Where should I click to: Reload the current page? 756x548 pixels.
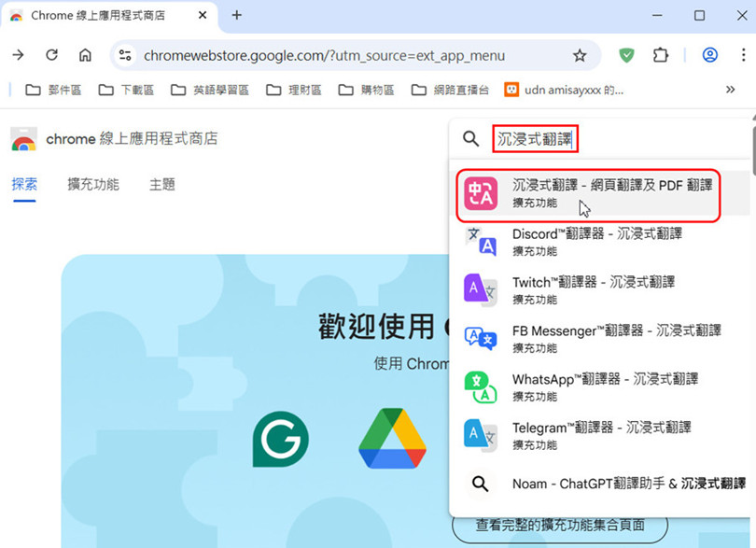(x=51, y=55)
